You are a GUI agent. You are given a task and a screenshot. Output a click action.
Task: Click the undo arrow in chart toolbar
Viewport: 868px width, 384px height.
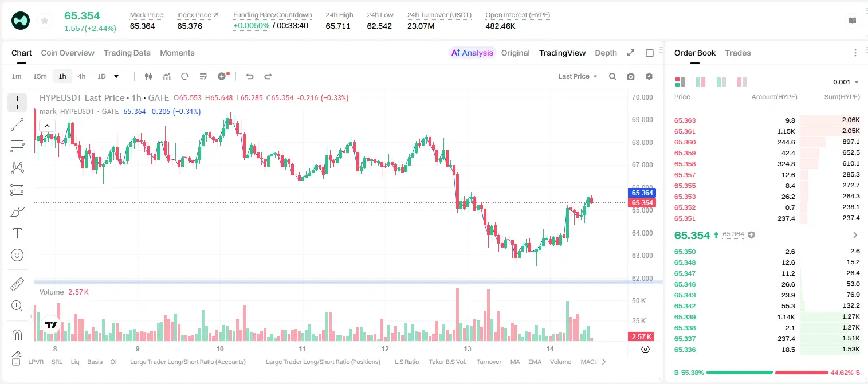point(250,76)
